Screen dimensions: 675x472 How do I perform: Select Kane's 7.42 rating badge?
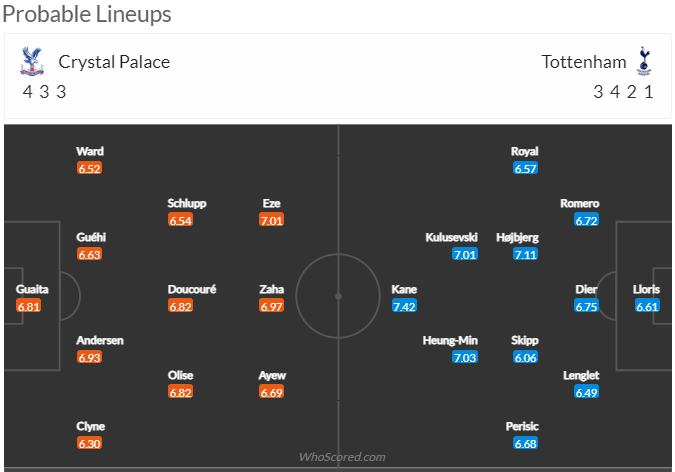[404, 306]
